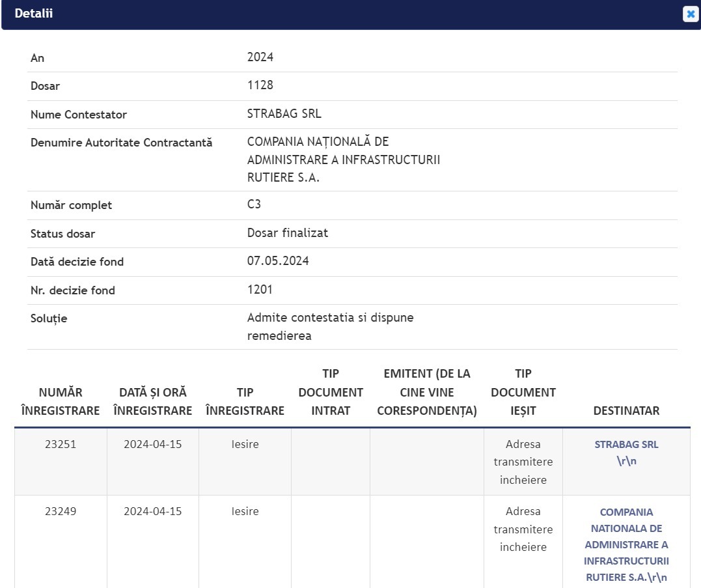Select the Număr complet value C3
701x588 pixels.
pyautogui.click(x=254, y=204)
